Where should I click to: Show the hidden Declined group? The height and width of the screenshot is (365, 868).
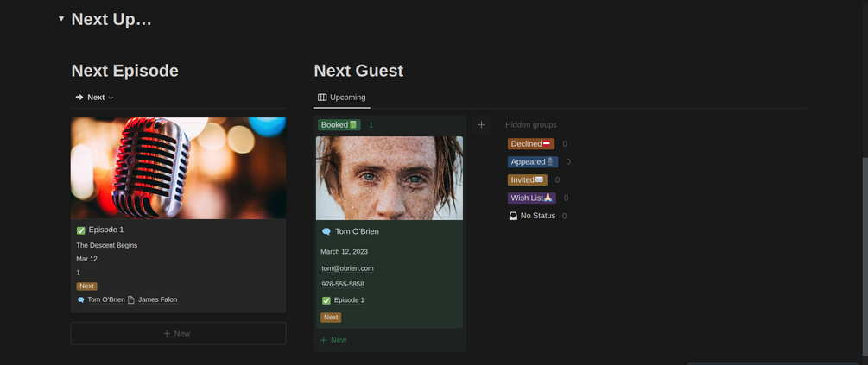[531, 144]
